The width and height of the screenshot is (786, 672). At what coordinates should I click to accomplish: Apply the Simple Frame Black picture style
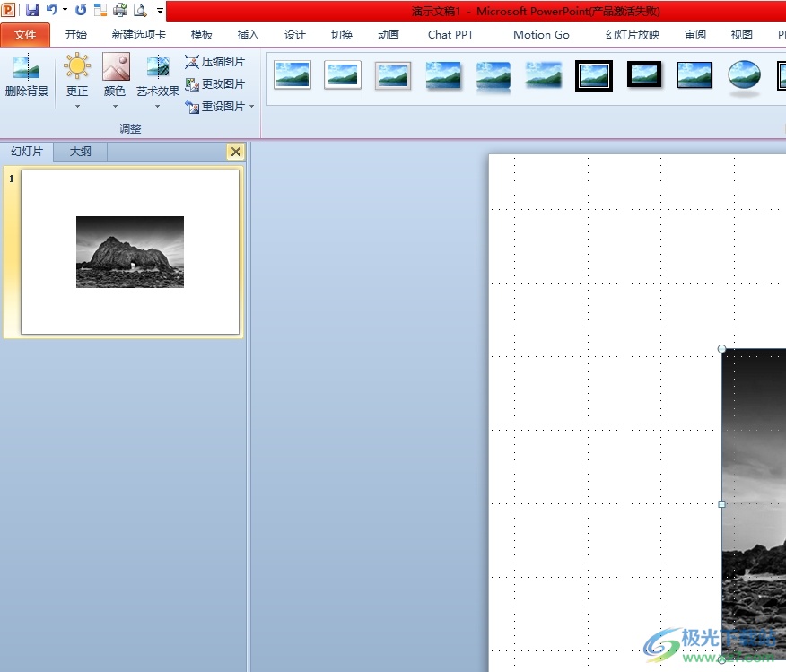click(694, 75)
